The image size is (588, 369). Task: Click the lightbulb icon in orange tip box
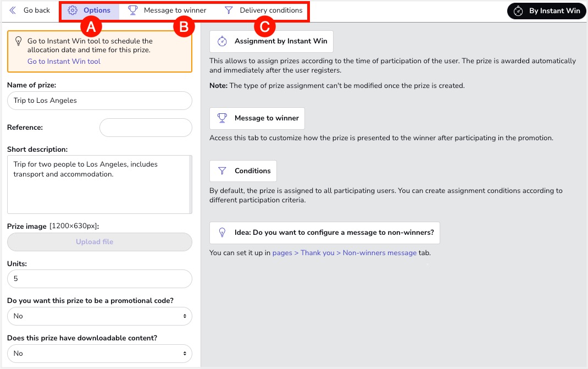pyautogui.click(x=18, y=41)
